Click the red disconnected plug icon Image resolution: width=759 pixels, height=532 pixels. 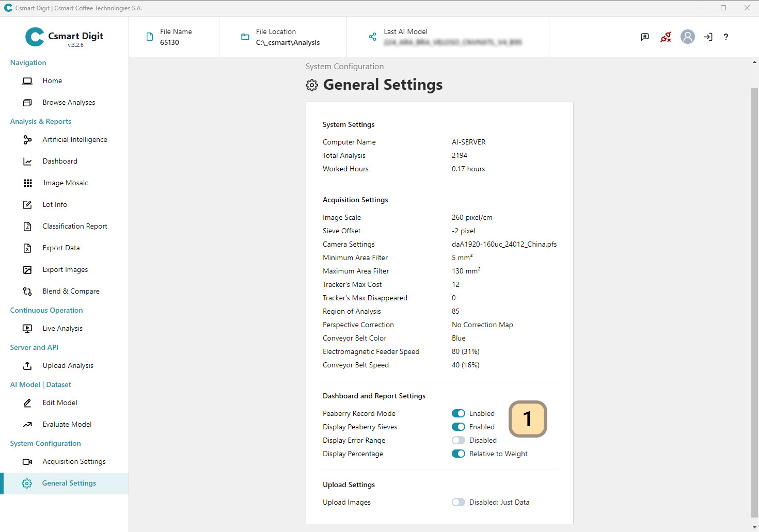click(666, 37)
